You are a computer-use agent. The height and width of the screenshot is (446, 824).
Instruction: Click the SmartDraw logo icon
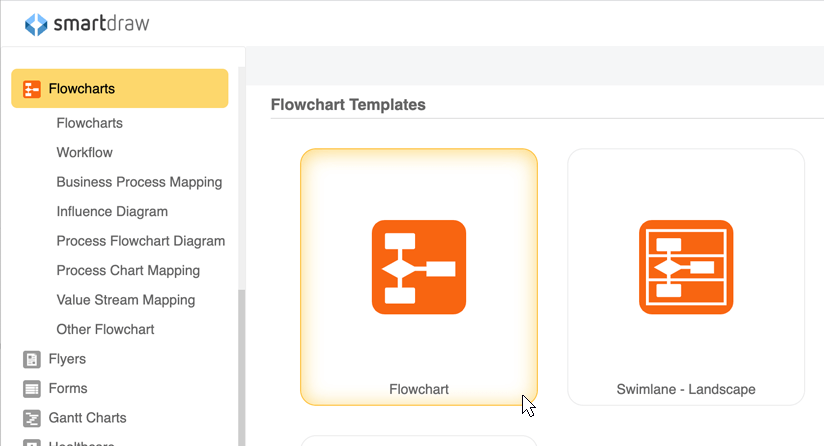(36, 24)
